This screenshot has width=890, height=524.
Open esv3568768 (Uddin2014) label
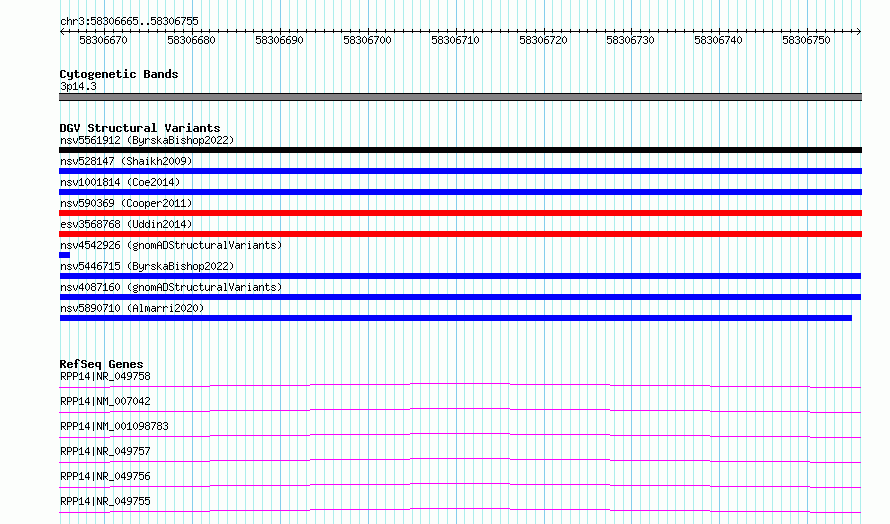[x=126, y=224]
